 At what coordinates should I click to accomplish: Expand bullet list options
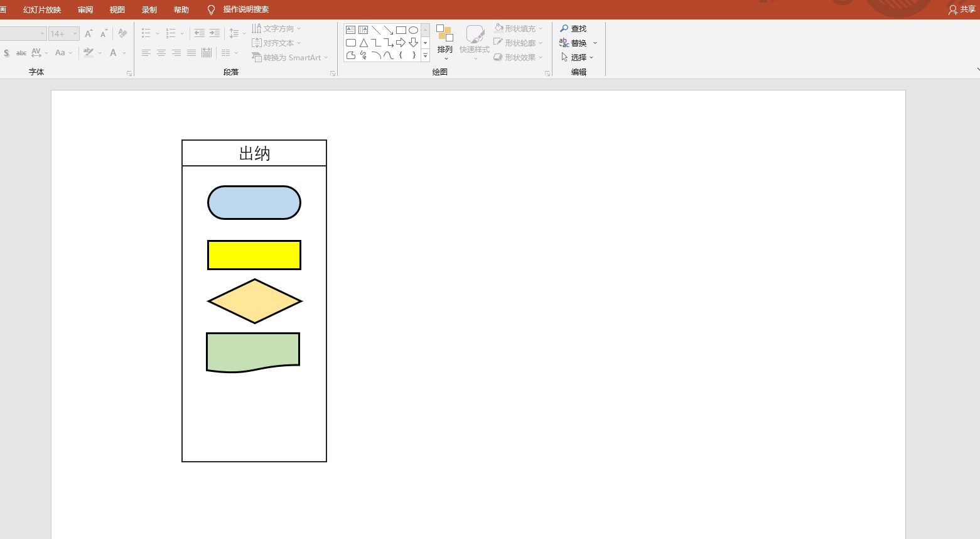(158, 33)
